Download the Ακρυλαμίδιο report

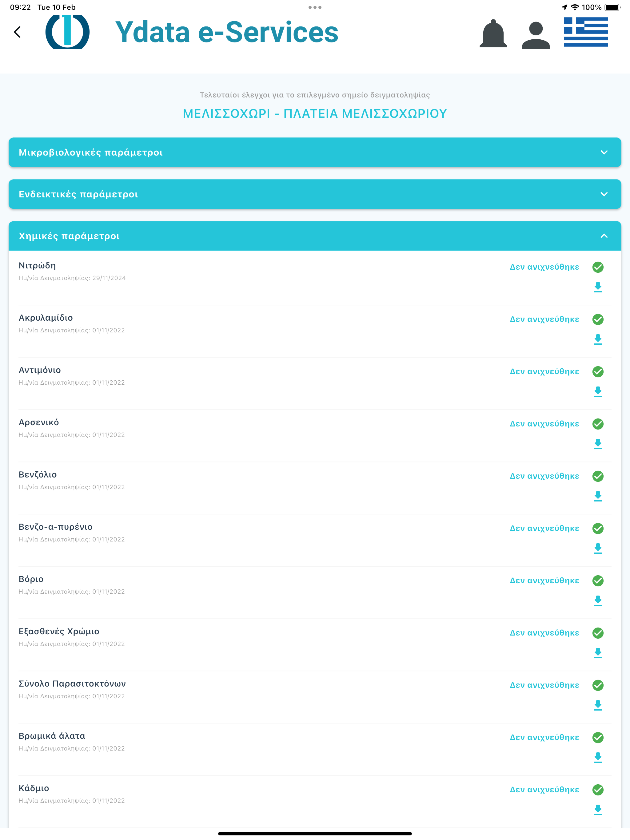(598, 339)
